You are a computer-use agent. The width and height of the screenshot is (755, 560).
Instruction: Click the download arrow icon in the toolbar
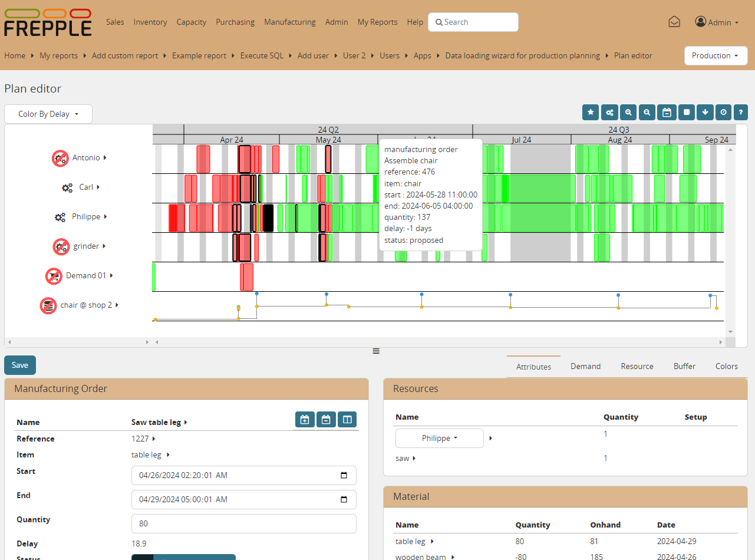(x=705, y=112)
